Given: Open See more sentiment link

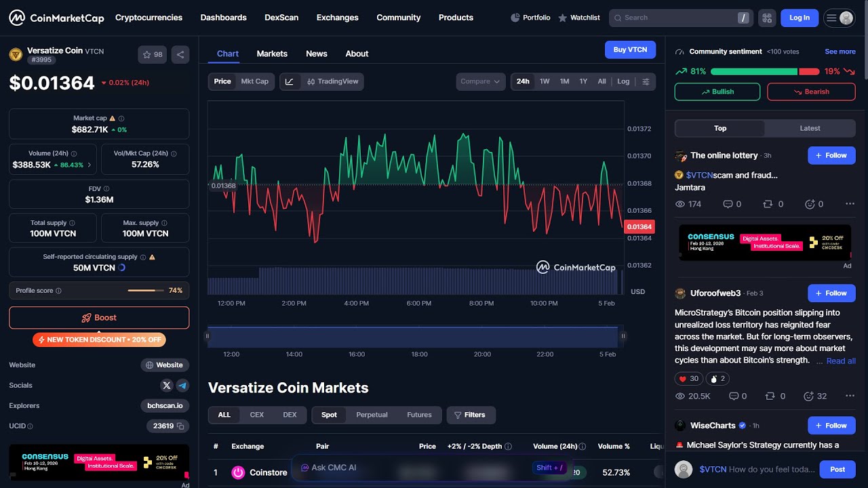Looking at the screenshot, I should [x=840, y=52].
